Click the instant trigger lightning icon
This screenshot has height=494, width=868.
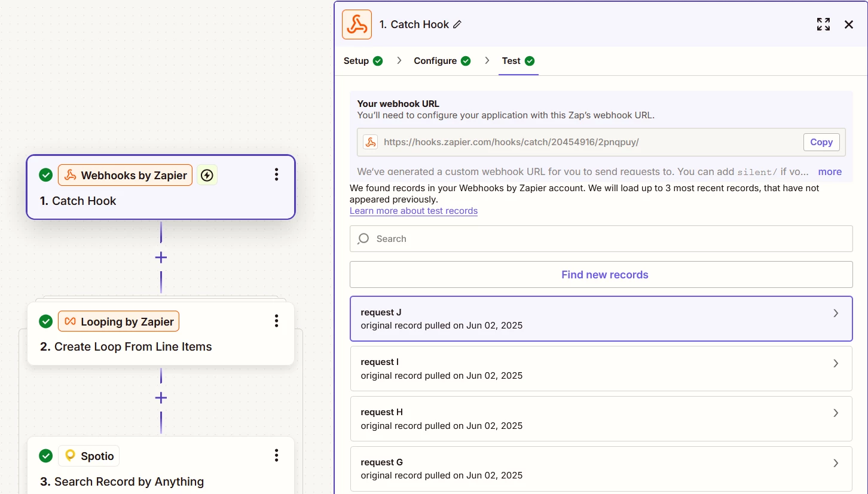click(207, 175)
